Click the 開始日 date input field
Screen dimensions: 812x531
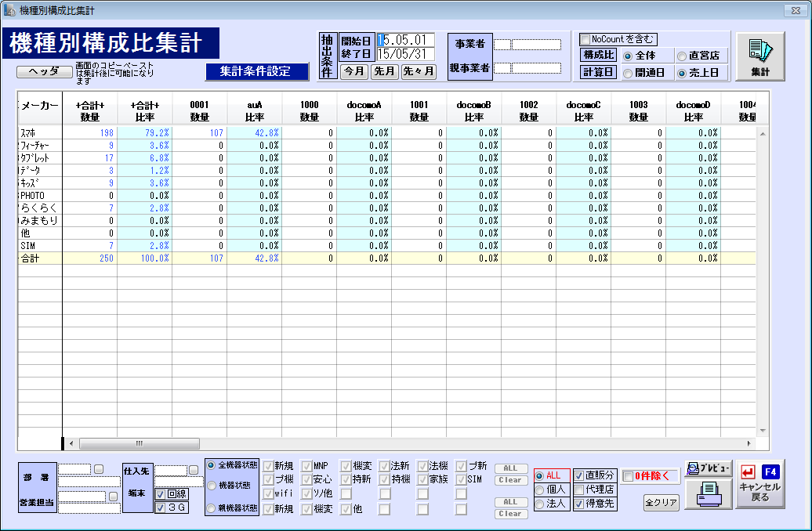(405, 40)
